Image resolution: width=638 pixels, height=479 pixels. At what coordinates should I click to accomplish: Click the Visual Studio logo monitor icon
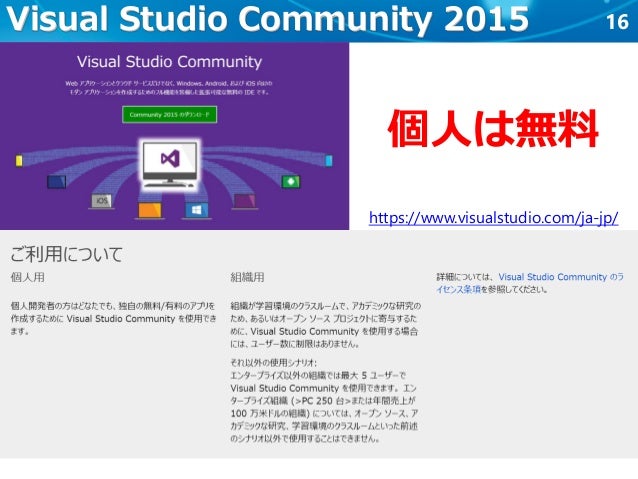point(170,164)
